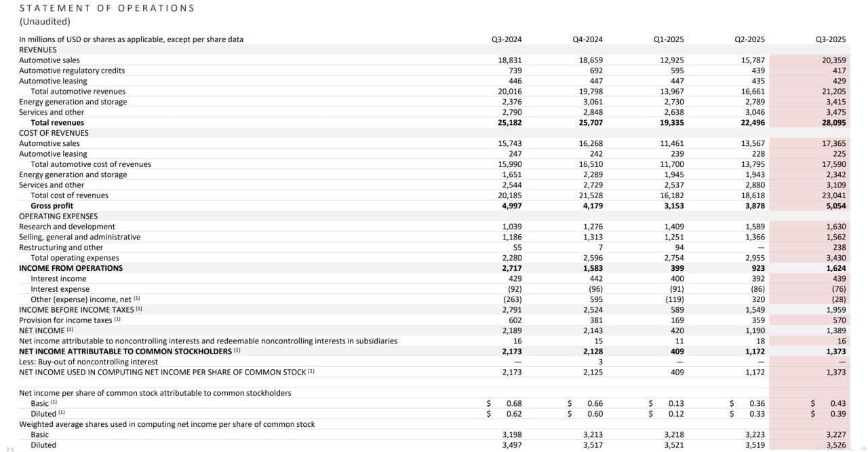Select the 'OPERATING EXPENSES' section heading

[58, 216]
